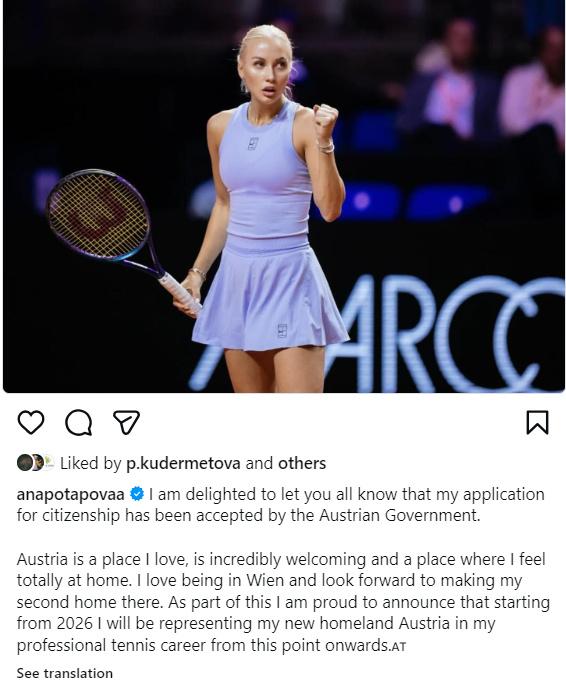This screenshot has height=687, width=566.
Task: Click the "AT" flag text ending the caption
Action: [398, 647]
